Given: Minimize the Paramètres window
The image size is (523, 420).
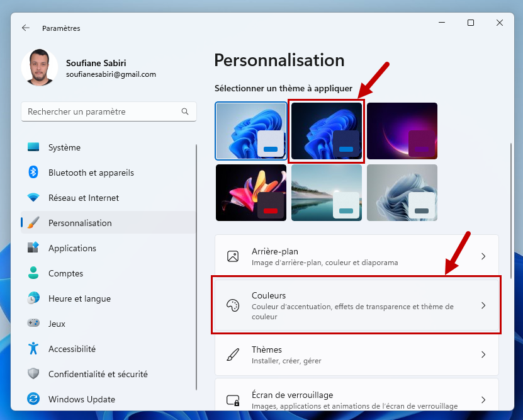Looking at the screenshot, I should coord(442,23).
